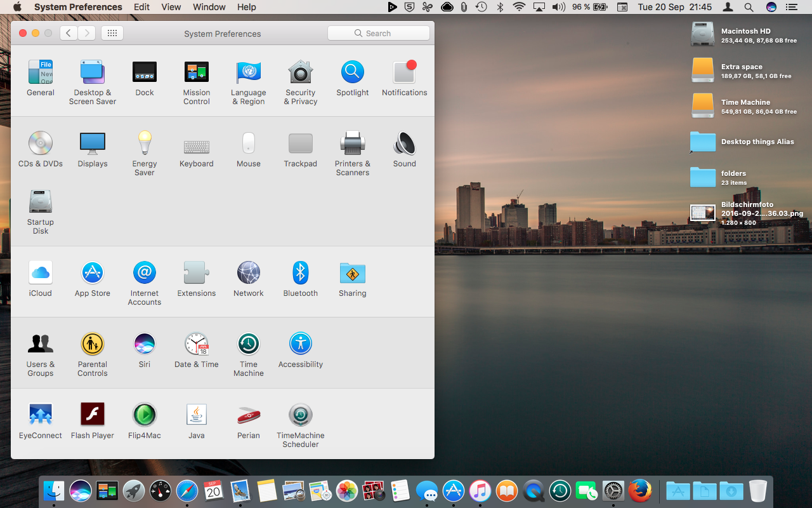Open the Displays preference pane
This screenshot has width=812, height=508.
93,143
